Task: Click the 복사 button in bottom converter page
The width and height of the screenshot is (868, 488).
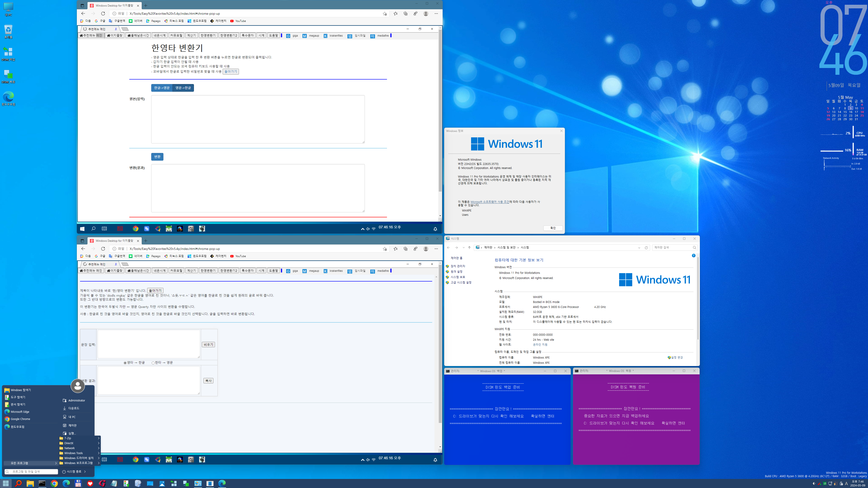Action: [208, 380]
